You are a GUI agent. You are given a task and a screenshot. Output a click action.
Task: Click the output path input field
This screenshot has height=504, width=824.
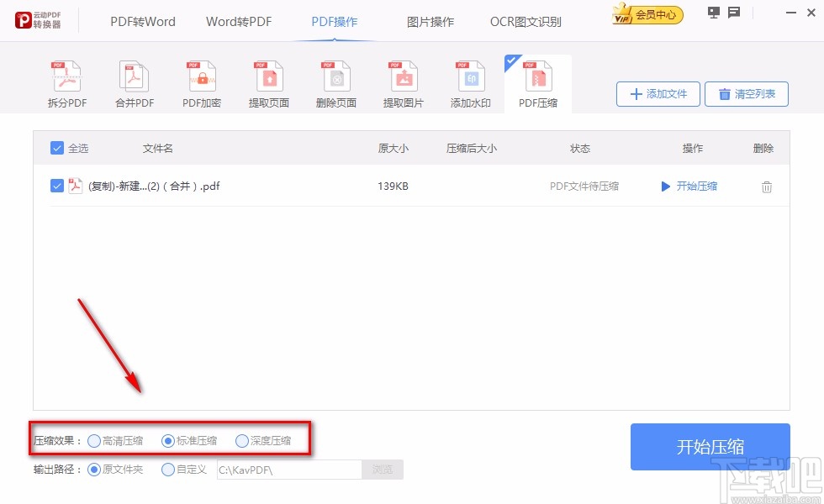tap(288, 470)
